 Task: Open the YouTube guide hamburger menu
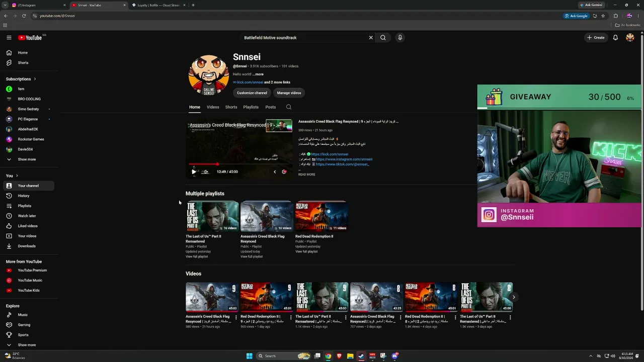pos(9,38)
